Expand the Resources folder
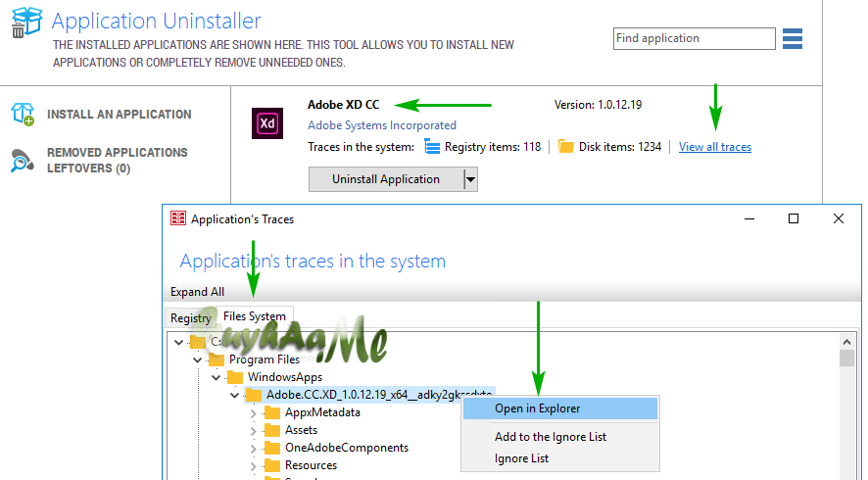Image resolution: width=868 pixels, height=480 pixels. (254, 465)
